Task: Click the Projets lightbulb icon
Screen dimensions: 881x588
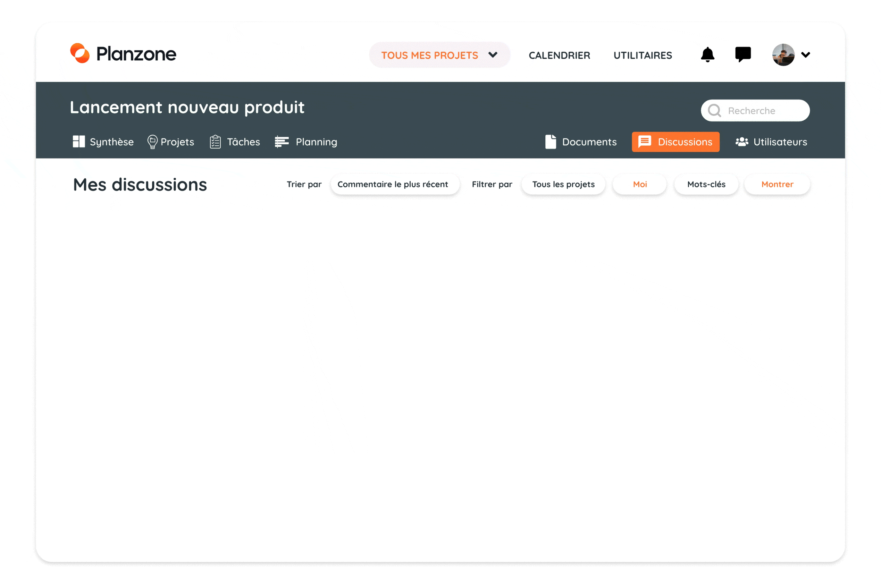Action: (x=152, y=142)
